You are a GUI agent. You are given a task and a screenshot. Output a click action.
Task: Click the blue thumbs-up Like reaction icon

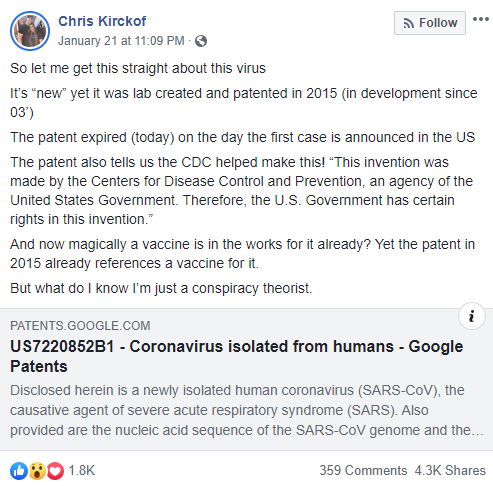coord(19,471)
